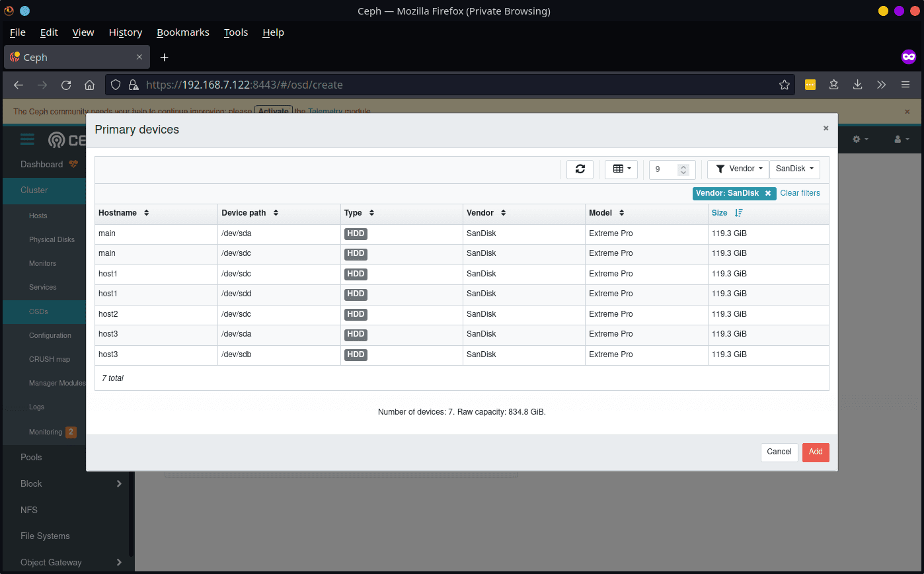The image size is (924, 574).
Task: Open a new browser tab
Action: [x=165, y=58]
